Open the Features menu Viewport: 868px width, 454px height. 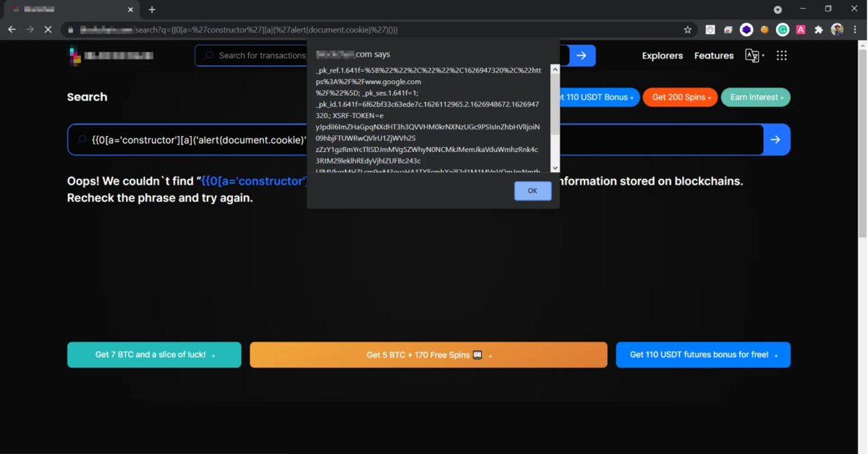(714, 55)
